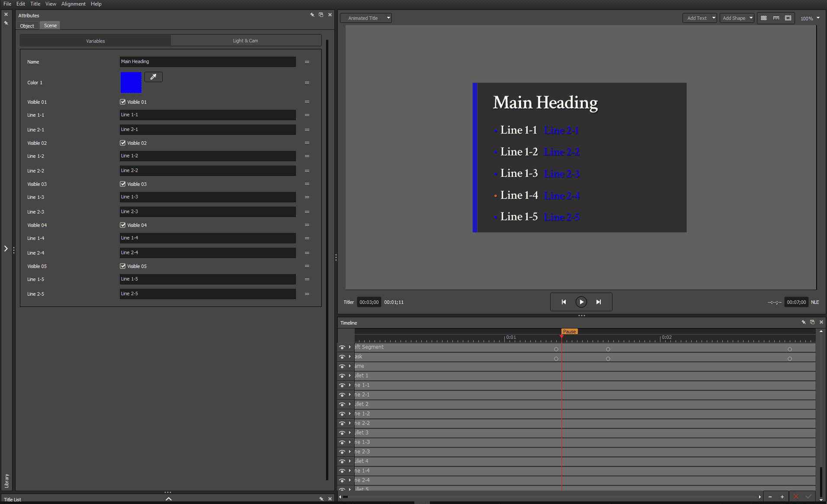Click the checkmark confirm icon in timeline
Viewport: 827px width, 504px height.
808,497
